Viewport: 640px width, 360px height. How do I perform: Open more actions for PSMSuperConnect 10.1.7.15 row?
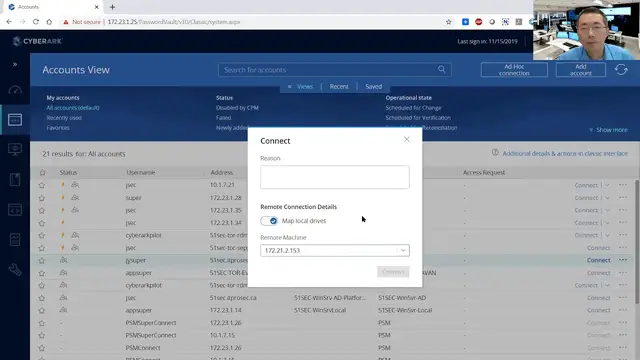tap(622, 335)
